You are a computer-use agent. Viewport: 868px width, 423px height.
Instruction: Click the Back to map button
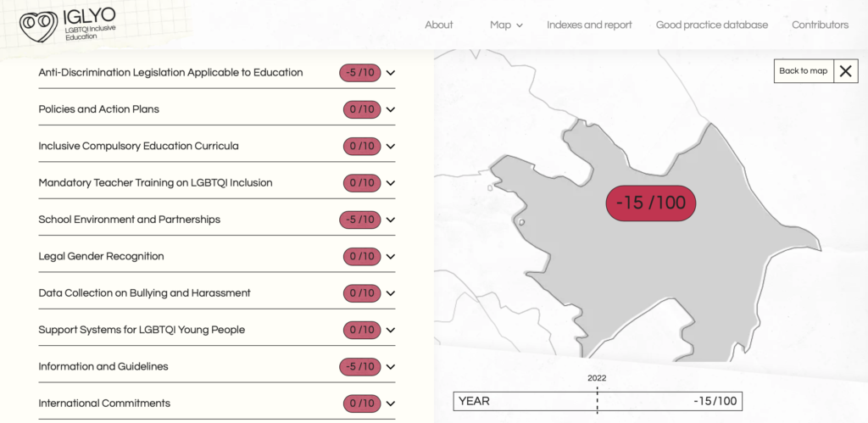pyautogui.click(x=804, y=71)
